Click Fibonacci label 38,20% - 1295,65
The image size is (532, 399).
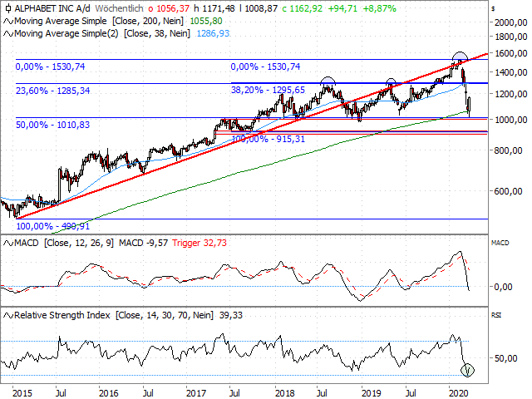[268, 90]
